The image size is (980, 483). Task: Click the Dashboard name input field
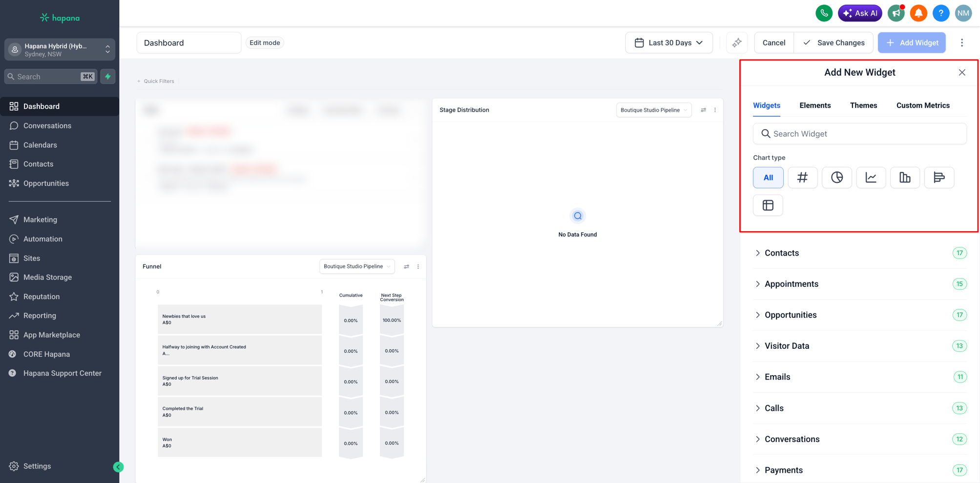[x=189, y=43]
